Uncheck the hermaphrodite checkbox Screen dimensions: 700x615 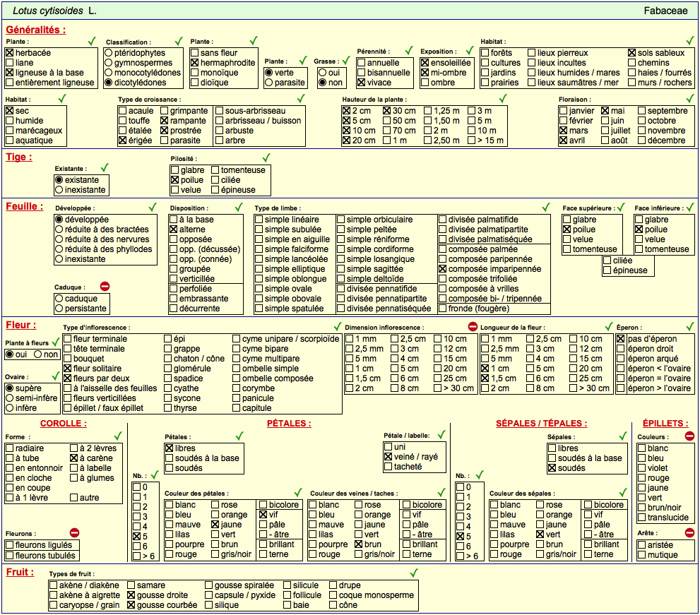pos(195,63)
